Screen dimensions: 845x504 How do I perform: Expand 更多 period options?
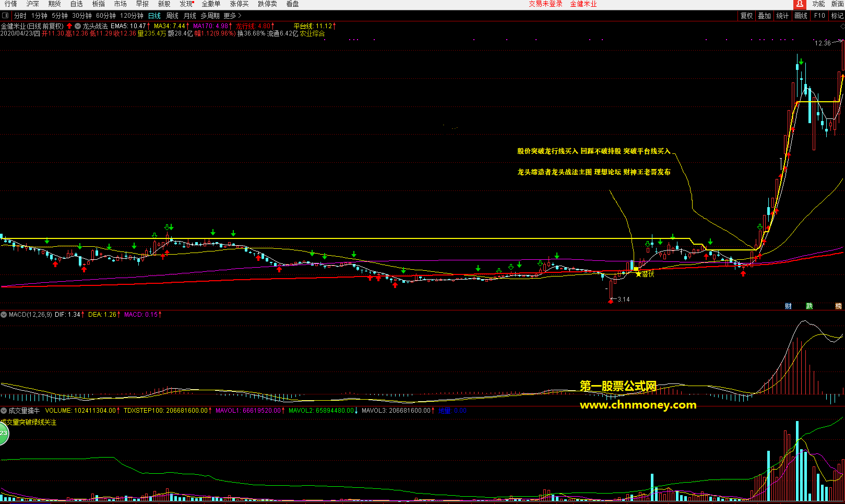(232, 16)
